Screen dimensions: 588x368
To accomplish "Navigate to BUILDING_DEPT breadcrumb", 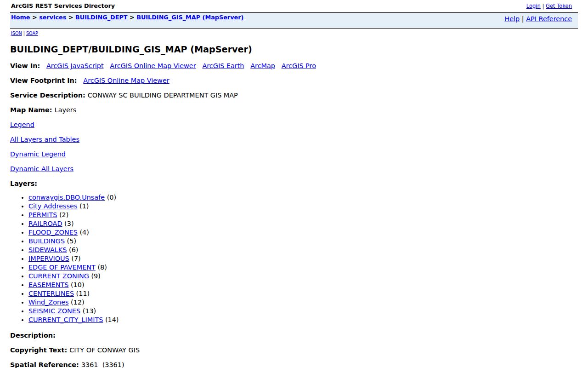I will (102, 17).
